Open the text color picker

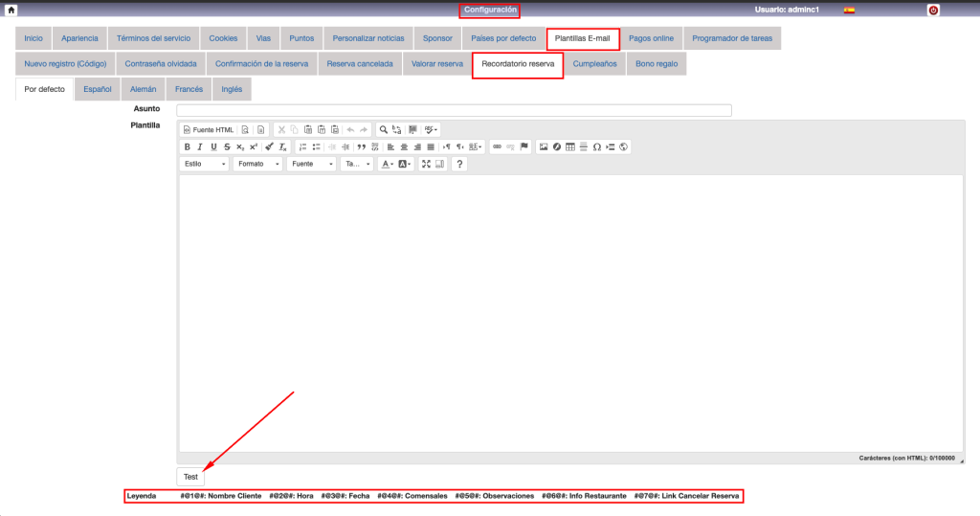click(x=387, y=164)
